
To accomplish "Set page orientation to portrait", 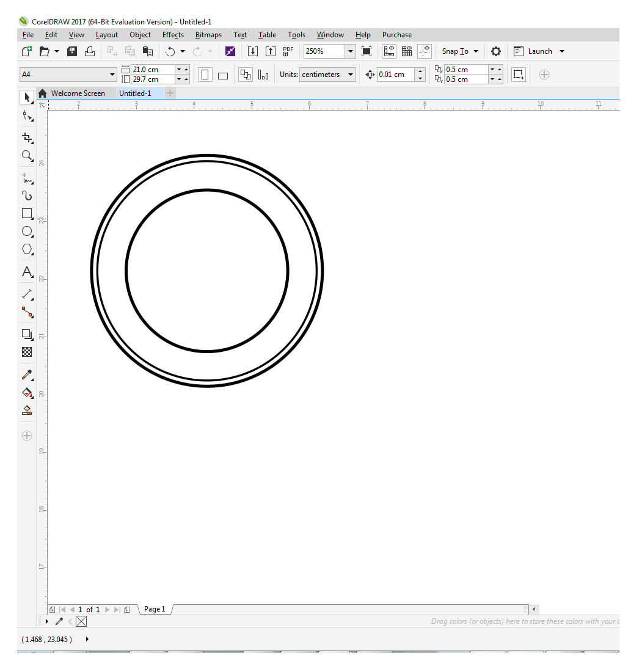I will 205,74.
